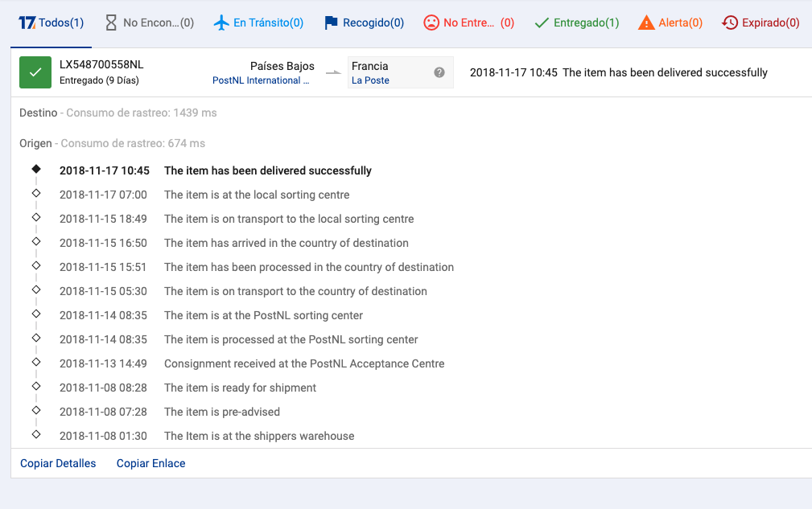Click 'The item is ready for shipment'
This screenshot has width=812, height=509.
(x=241, y=388)
